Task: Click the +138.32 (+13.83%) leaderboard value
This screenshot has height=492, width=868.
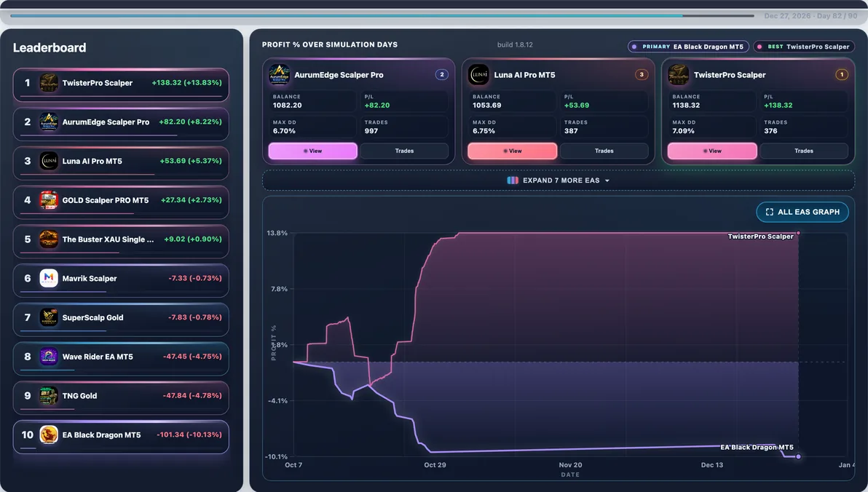Action: coord(186,82)
